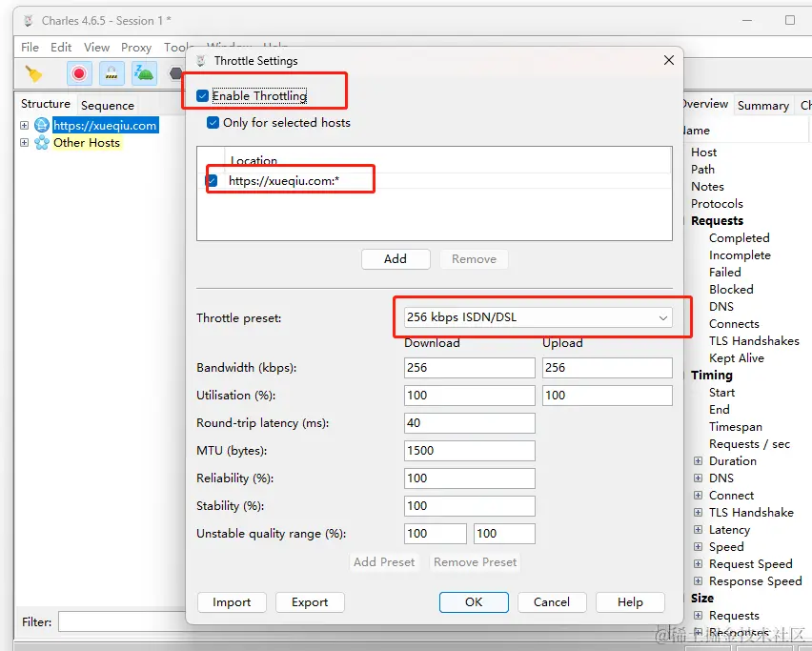The height and width of the screenshot is (651, 812).
Task: Switch to the Overview tab
Action: tap(705, 104)
